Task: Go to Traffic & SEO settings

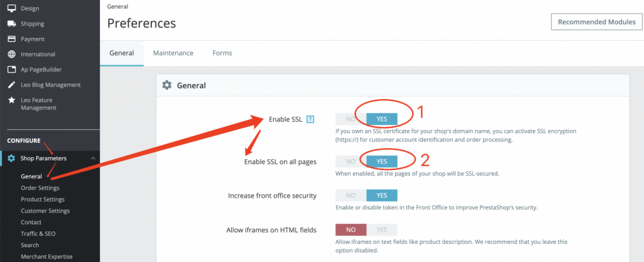Action: tap(39, 234)
